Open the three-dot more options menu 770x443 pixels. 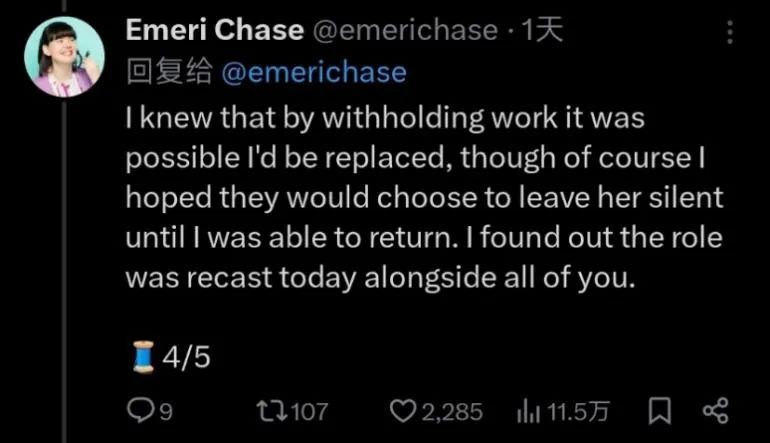(x=731, y=32)
